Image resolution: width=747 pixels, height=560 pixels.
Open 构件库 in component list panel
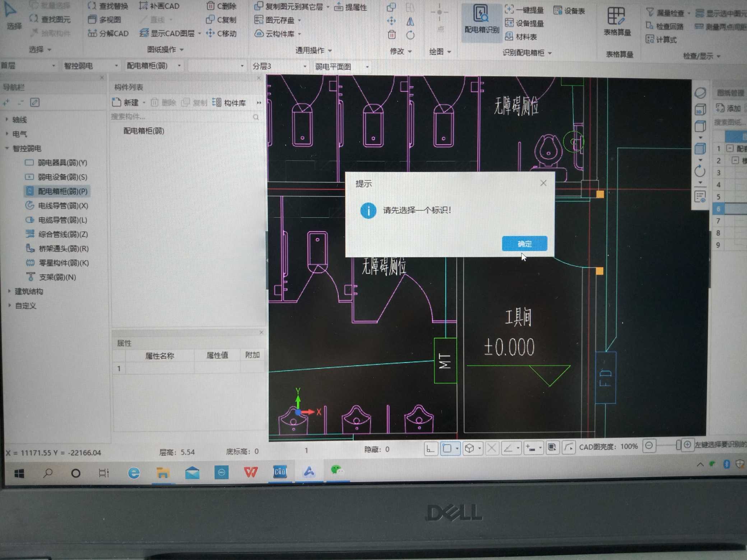[229, 103]
